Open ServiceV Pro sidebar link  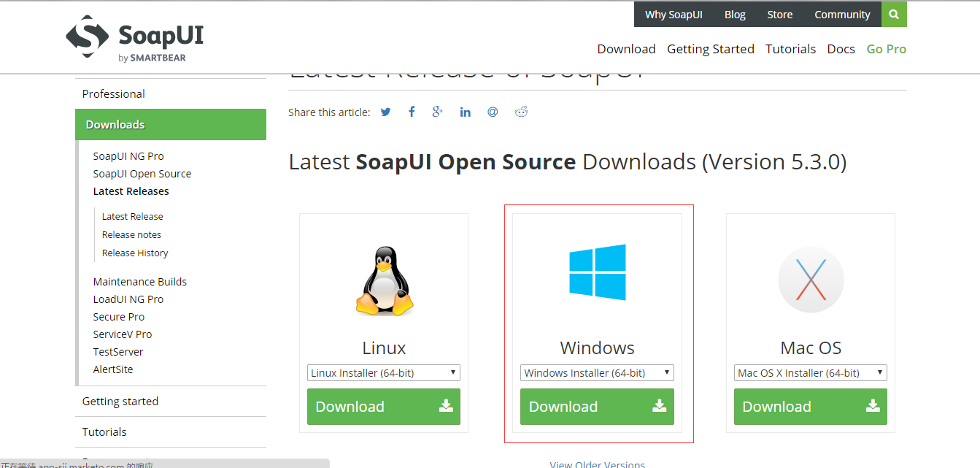tap(122, 334)
